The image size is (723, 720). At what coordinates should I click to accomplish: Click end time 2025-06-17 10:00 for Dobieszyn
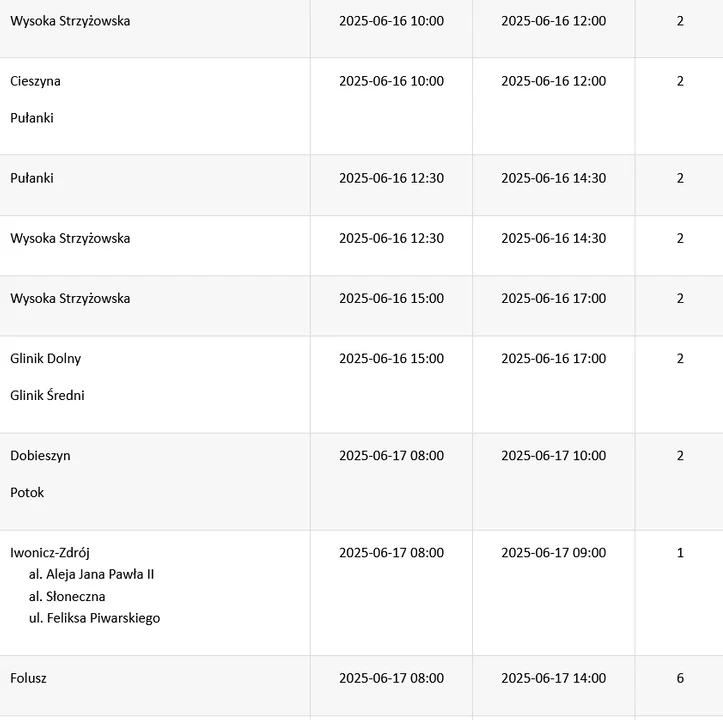point(554,456)
